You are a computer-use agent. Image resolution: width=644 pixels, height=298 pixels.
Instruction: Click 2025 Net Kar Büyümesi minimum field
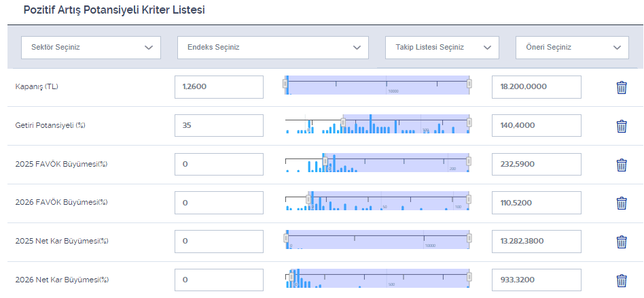pyautogui.click(x=219, y=242)
